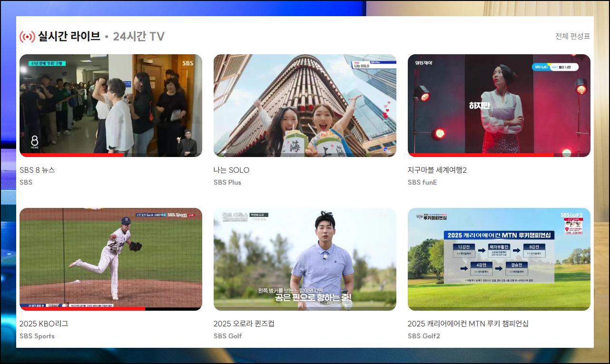Click the SBS 8 뉴스 title

pyautogui.click(x=38, y=170)
